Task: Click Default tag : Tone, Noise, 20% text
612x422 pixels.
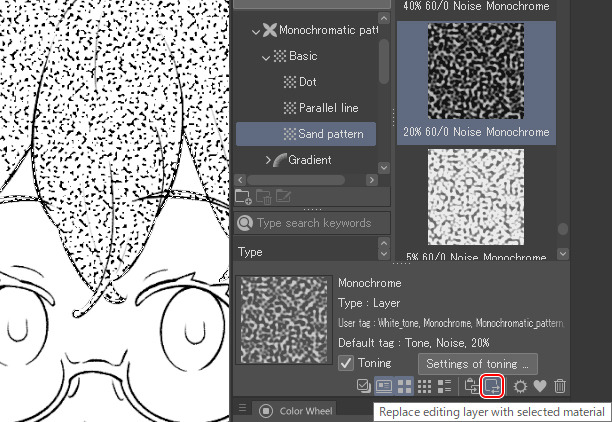Action: point(414,343)
